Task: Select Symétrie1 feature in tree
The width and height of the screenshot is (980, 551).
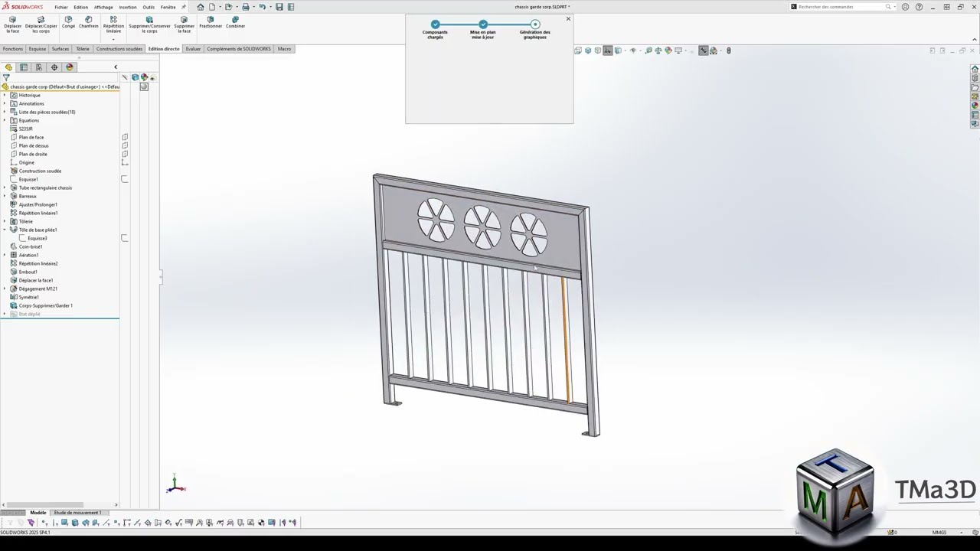Action: (28, 297)
